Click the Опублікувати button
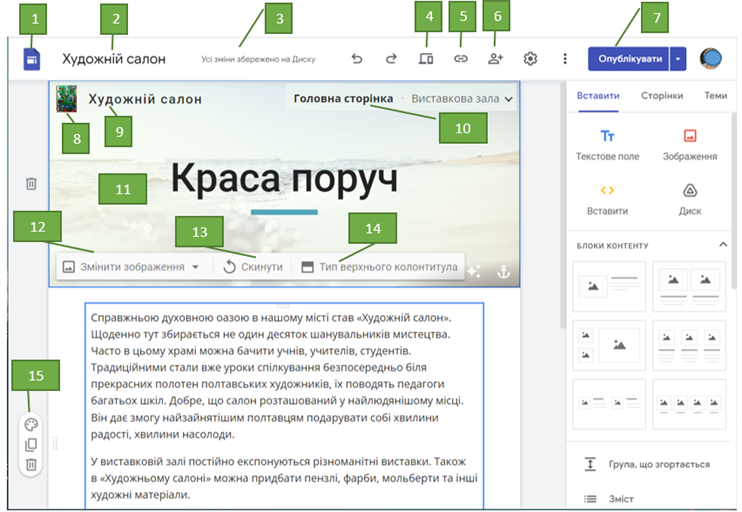742x512 pixels. click(x=629, y=59)
